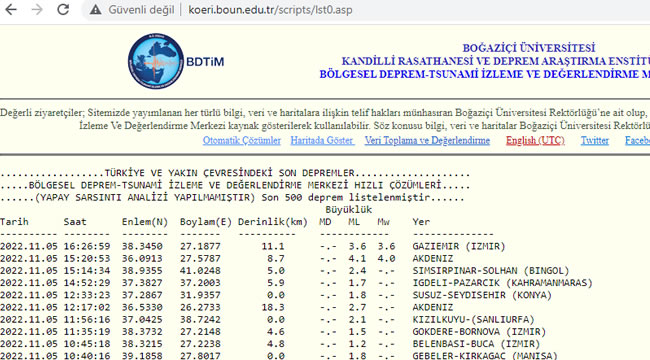The width and height of the screenshot is (650, 360).
Task: Click the BOĞAZİÇİ ÜNİVERSİTESİ heading
Action: coord(529,48)
